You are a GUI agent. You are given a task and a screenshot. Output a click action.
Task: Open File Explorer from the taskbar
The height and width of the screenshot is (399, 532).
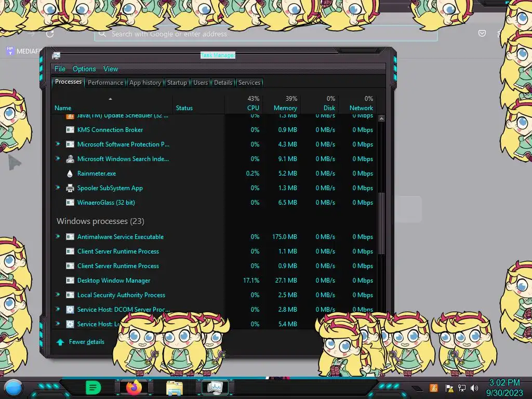(175, 388)
